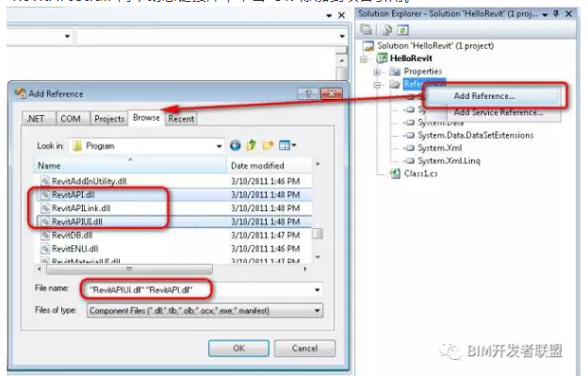Select Properties folder in Solution Explorer
The image size is (588, 378).
coord(422,72)
